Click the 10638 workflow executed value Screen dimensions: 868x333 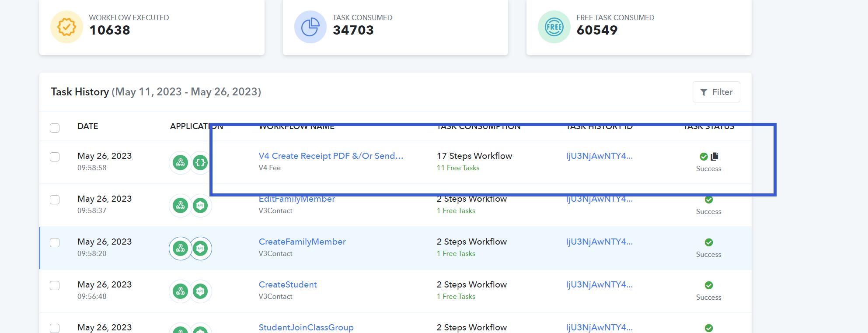tap(110, 30)
